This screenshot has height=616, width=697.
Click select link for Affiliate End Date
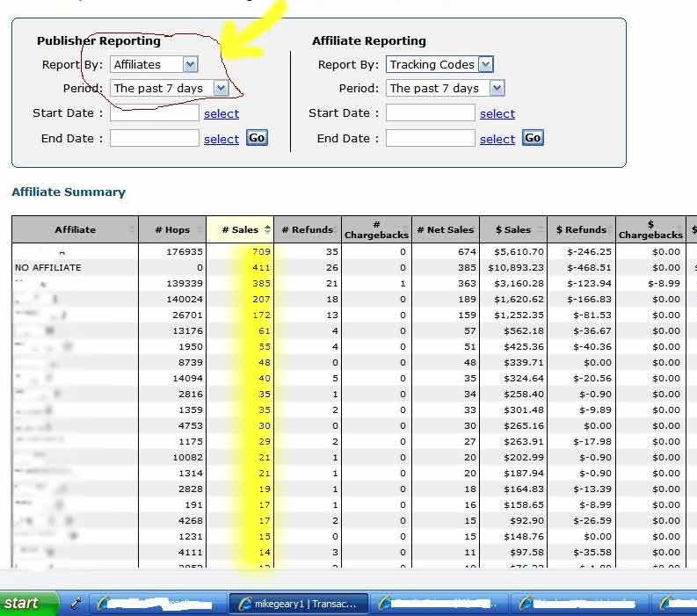tap(497, 139)
